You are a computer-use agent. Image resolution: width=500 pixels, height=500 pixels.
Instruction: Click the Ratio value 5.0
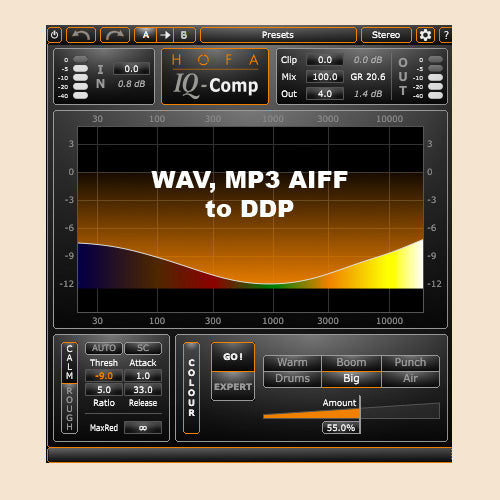coord(104,390)
